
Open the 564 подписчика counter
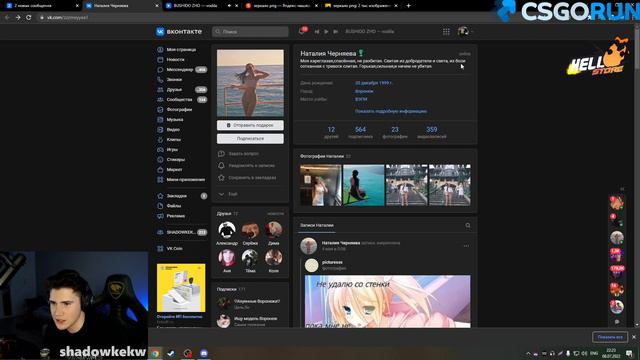click(x=360, y=133)
